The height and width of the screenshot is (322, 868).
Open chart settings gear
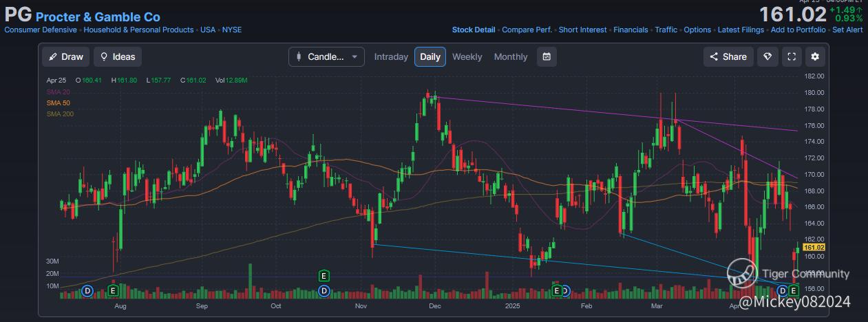pyautogui.click(x=815, y=56)
